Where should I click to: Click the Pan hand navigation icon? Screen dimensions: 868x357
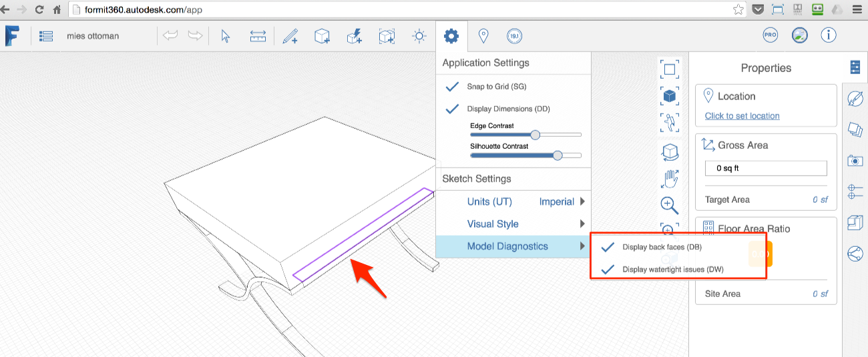(x=670, y=178)
